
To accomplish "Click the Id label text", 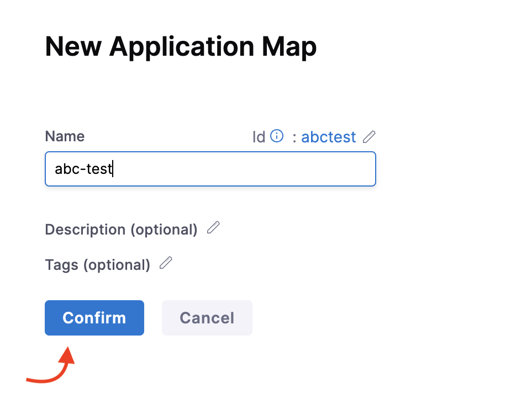I will coord(259,137).
